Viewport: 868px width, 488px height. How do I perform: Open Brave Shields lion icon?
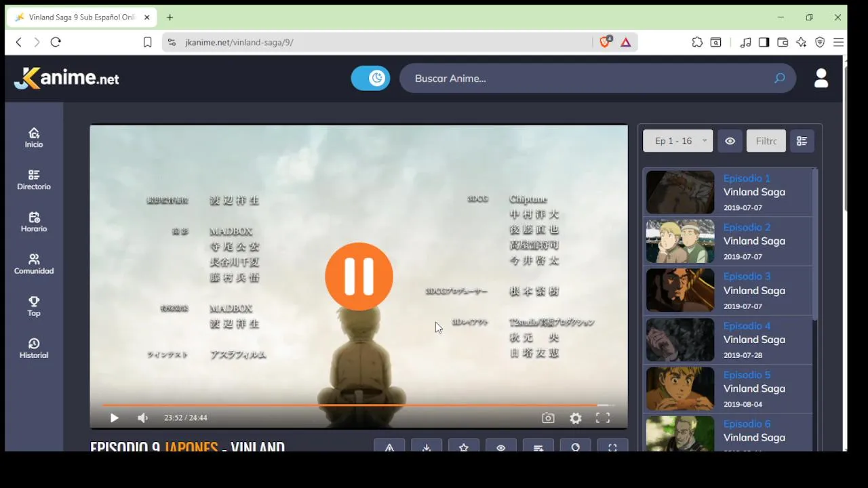coord(605,42)
